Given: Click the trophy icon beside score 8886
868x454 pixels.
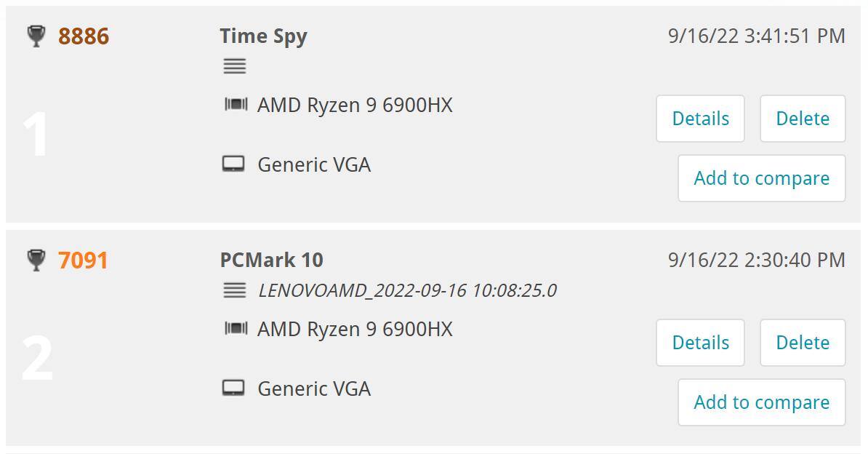Looking at the screenshot, I should (36, 36).
